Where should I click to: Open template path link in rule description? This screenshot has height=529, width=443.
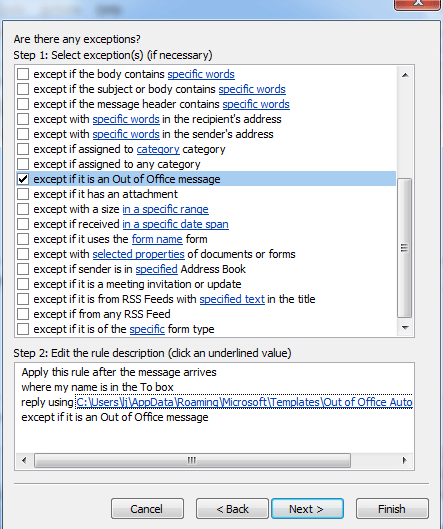[244, 402]
